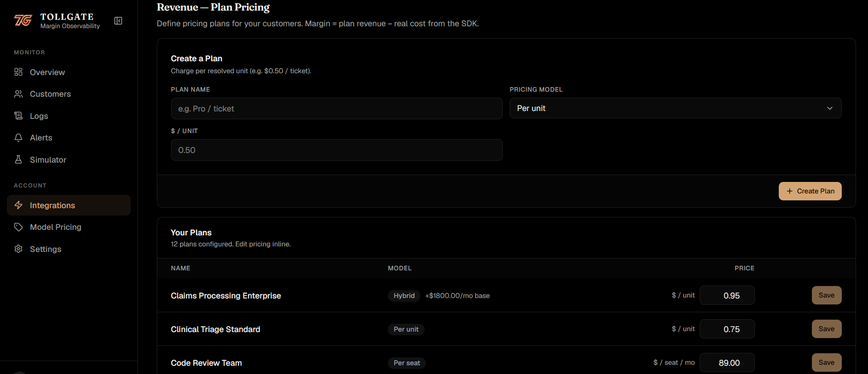The height and width of the screenshot is (374, 868).
Task: Click the Overview grid icon
Action: [x=18, y=72]
